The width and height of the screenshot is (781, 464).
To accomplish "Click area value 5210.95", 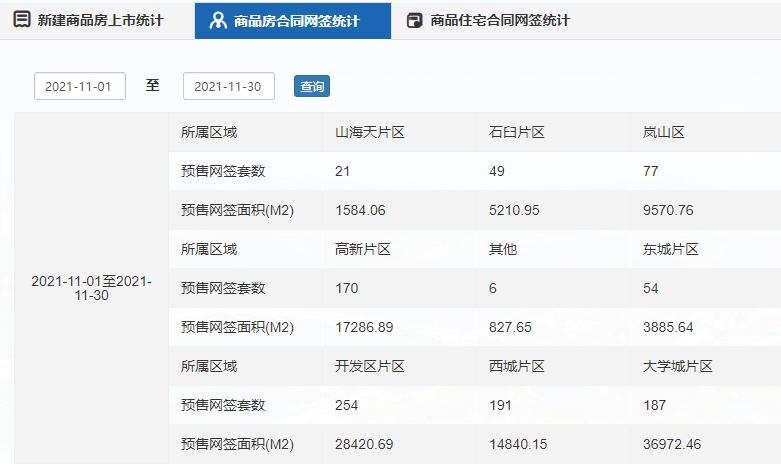I will (x=514, y=210).
